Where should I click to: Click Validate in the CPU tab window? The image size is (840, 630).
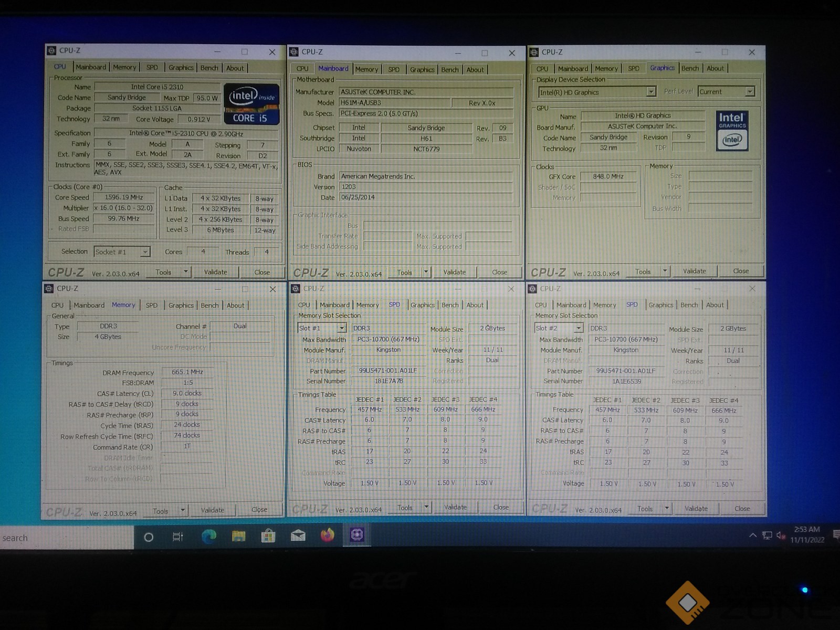tap(216, 272)
